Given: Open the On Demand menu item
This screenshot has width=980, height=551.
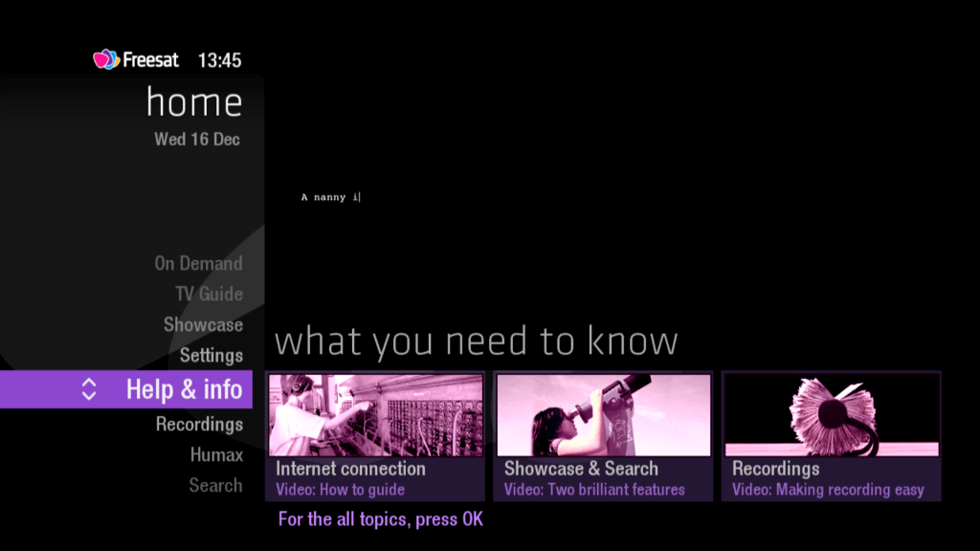Looking at the screenshot, I should [198, 263].
